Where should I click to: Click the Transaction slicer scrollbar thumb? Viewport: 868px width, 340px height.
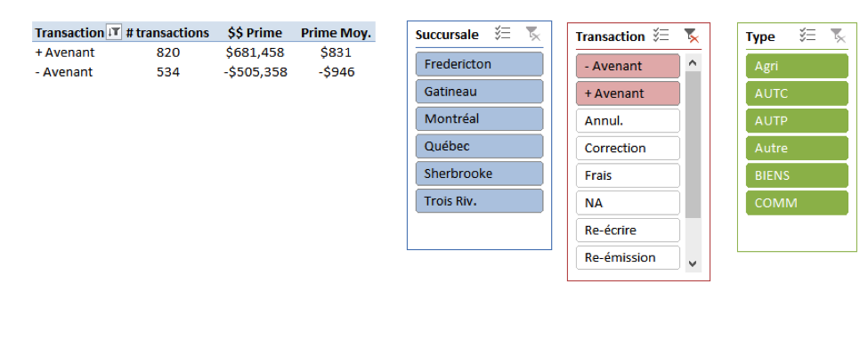(x=694, y=144)
